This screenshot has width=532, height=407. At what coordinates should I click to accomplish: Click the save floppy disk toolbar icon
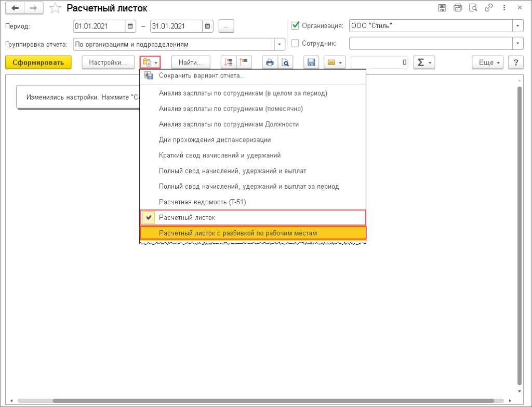(311, 62)
